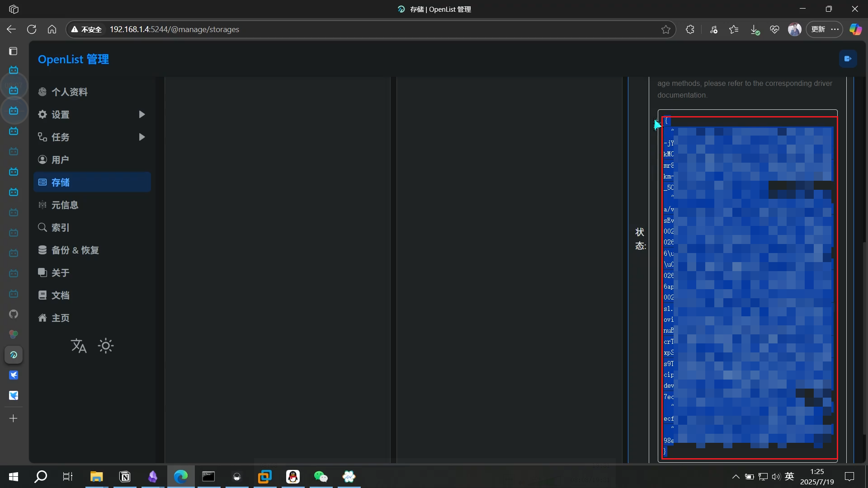Viewport: 868px width, 488px height.
Task: Click the 更新 browser update button
Action: pos(818,29)
